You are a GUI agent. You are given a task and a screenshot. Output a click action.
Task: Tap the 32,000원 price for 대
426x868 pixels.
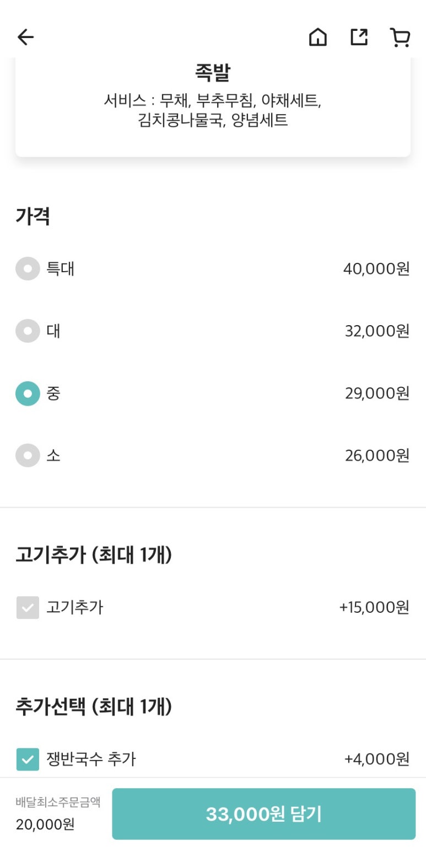coord(377,331)
